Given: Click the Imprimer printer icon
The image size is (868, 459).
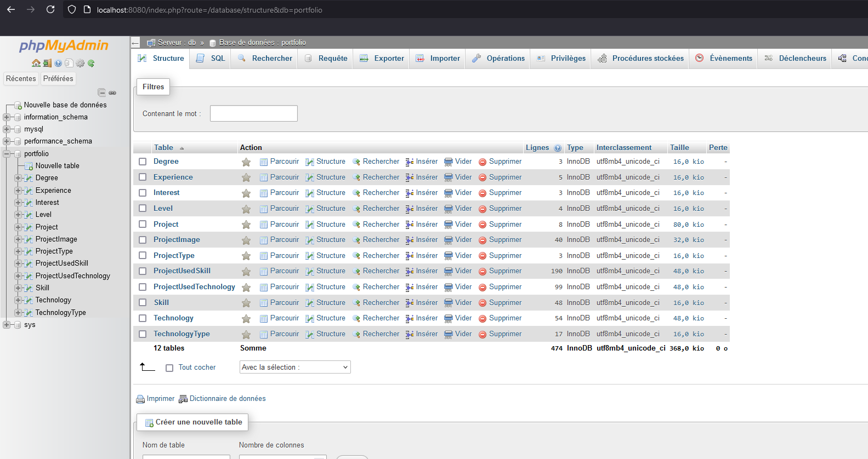Looking at the screenshot, I should click(x=140, y=399).
